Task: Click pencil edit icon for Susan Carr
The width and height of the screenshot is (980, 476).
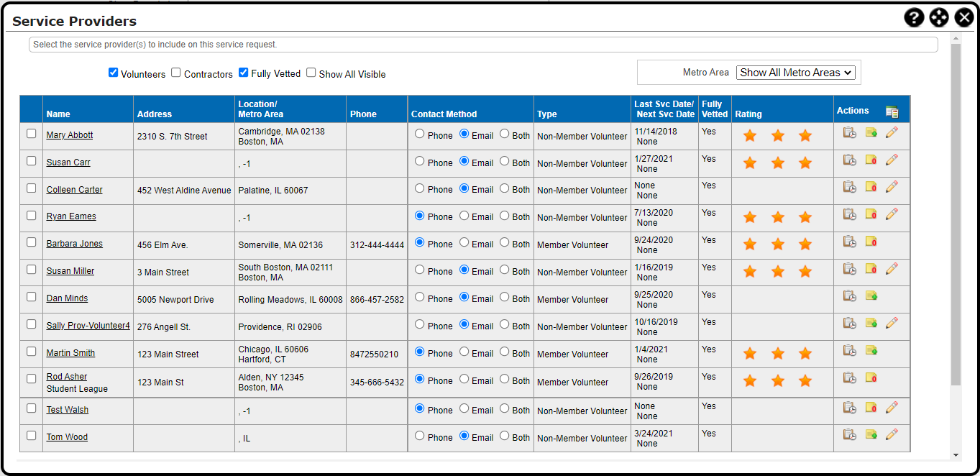Action: [x=892, y=160]
